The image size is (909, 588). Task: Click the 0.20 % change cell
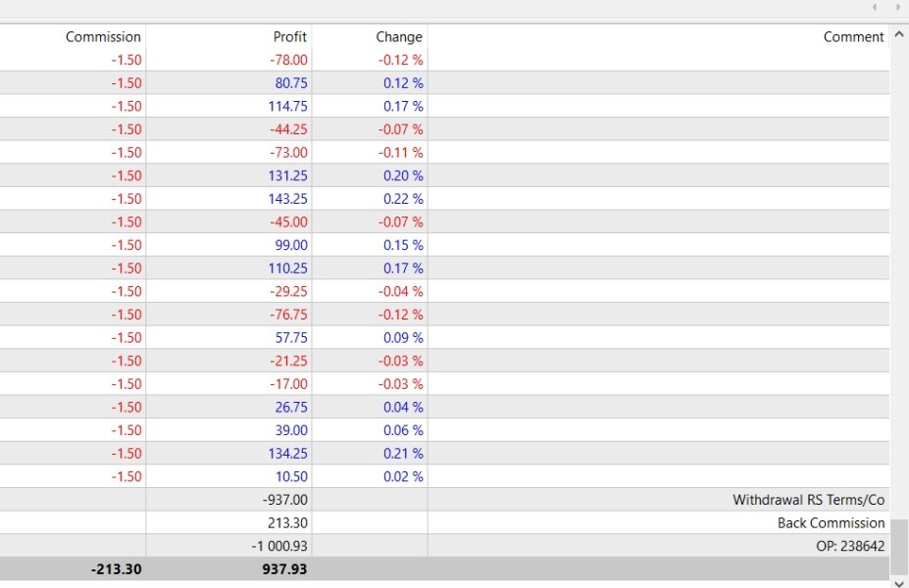(403, 175)
